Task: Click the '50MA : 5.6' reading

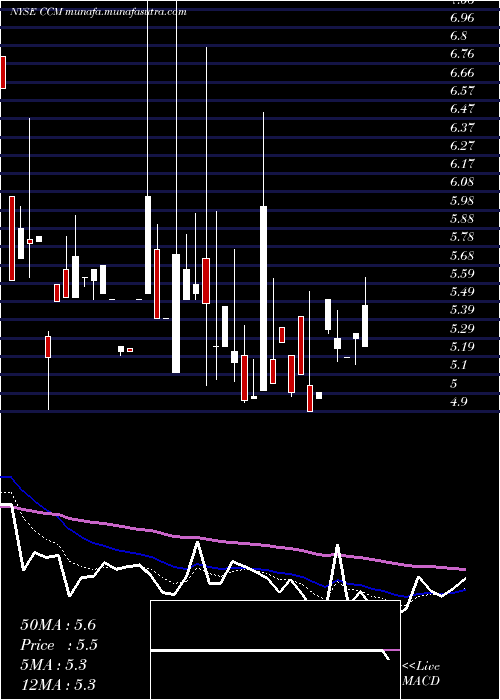Action: (x=58, y=625)
